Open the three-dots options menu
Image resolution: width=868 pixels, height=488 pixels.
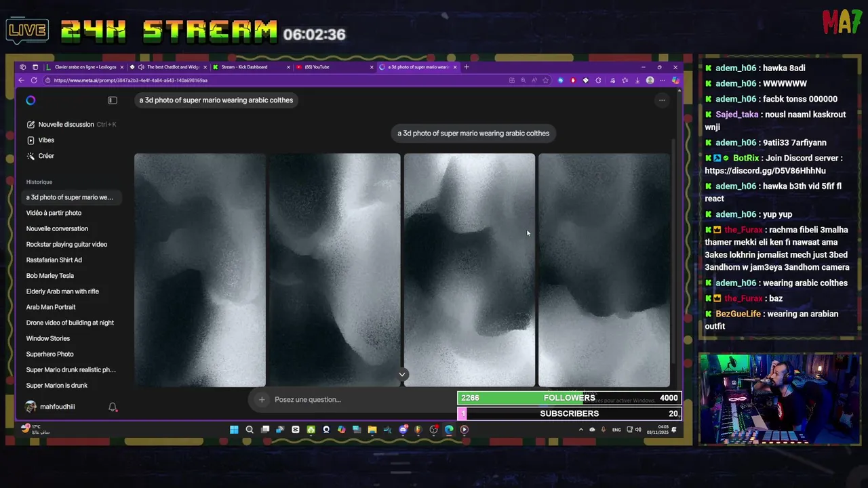point(662,100)
